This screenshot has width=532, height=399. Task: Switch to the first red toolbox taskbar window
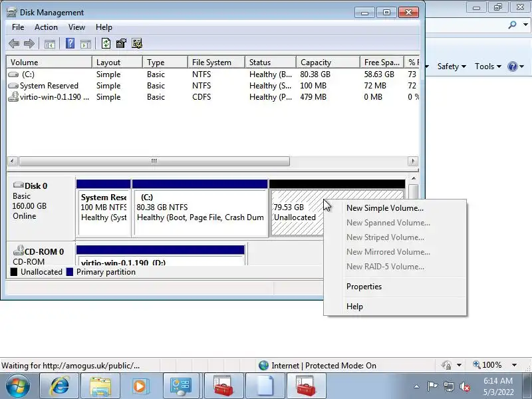223,386
